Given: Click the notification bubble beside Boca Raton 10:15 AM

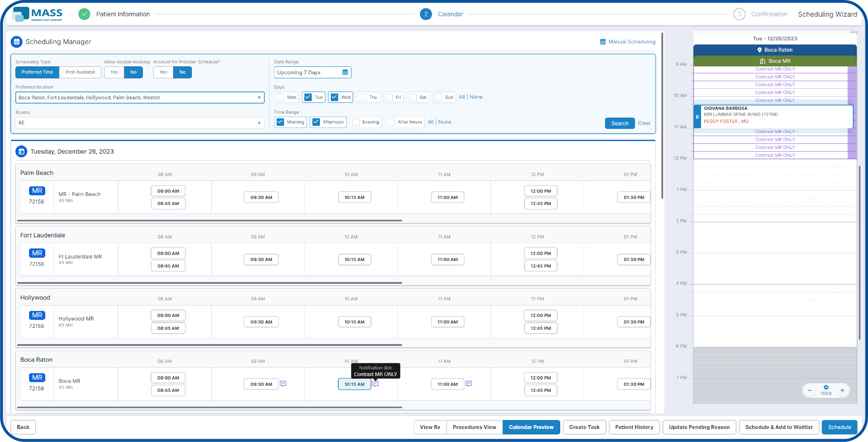Looking at the screenshot, I should [x=376, y=384].
